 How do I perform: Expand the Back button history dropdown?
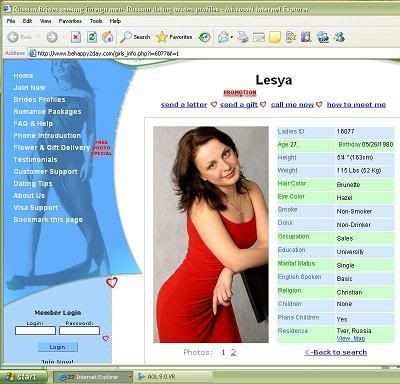point(38,37)
